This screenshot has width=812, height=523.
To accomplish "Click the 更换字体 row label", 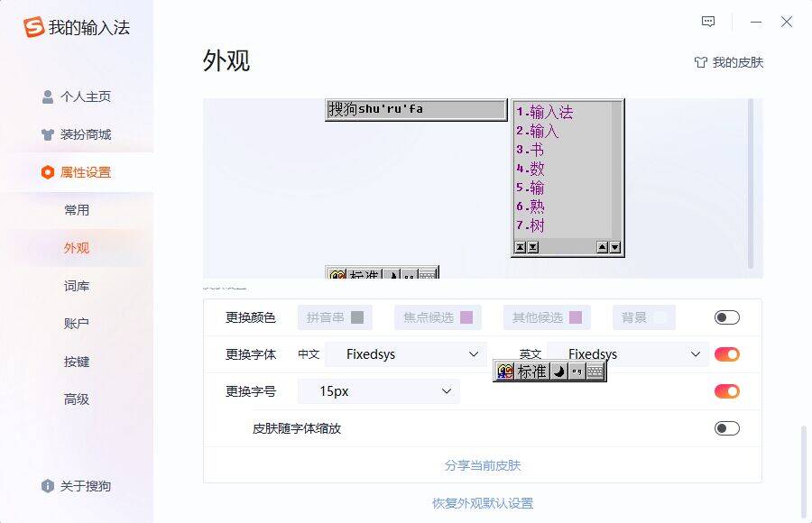I will tap(251, 354).
